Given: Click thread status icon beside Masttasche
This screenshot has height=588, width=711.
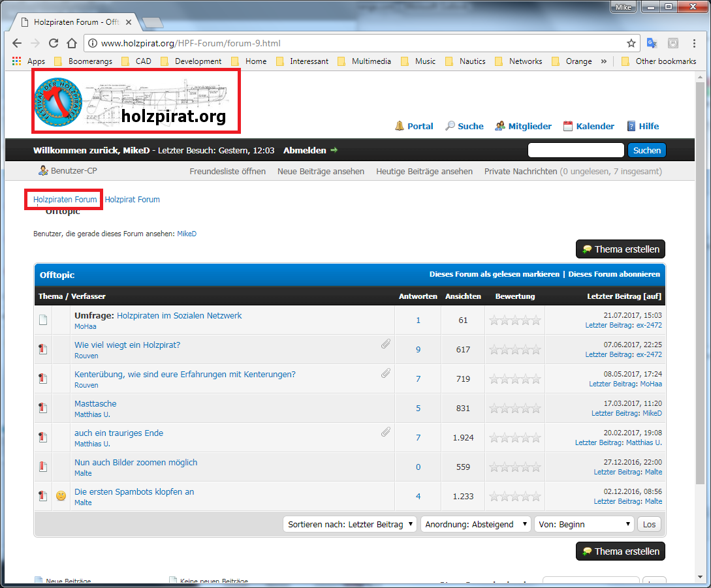Looking at the screenshot, I should 43,409.
